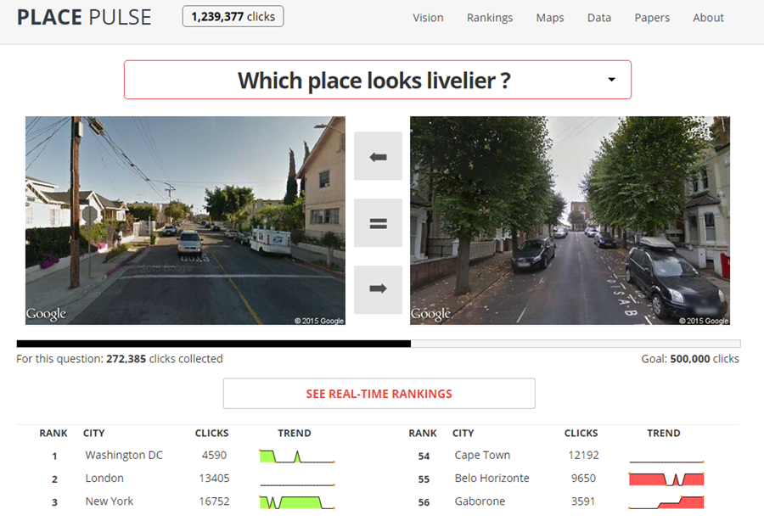Screen dimensions: 764x532
Task: Open the About menu item
Action: coord(708,18)
